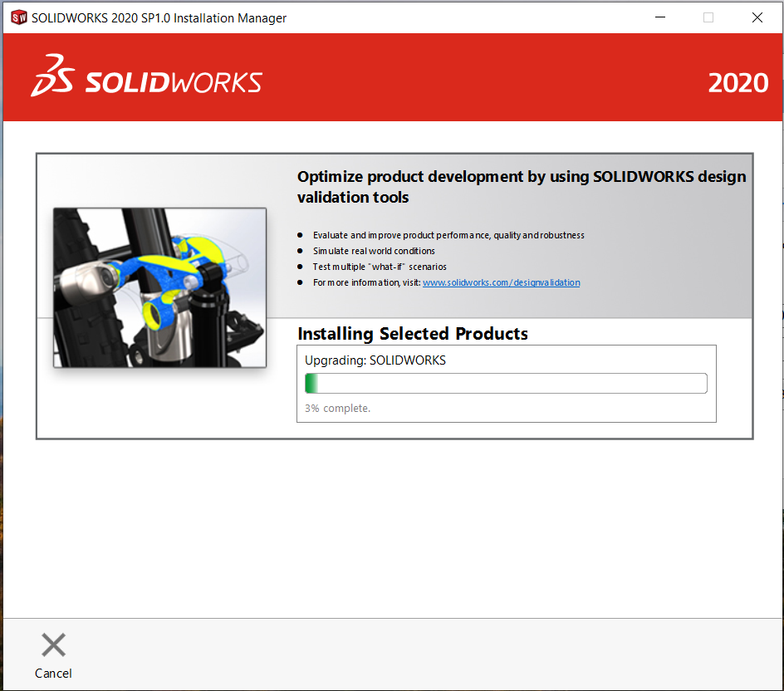
Task: Minimize the Installation Manager window
Action: click(660, 17)
